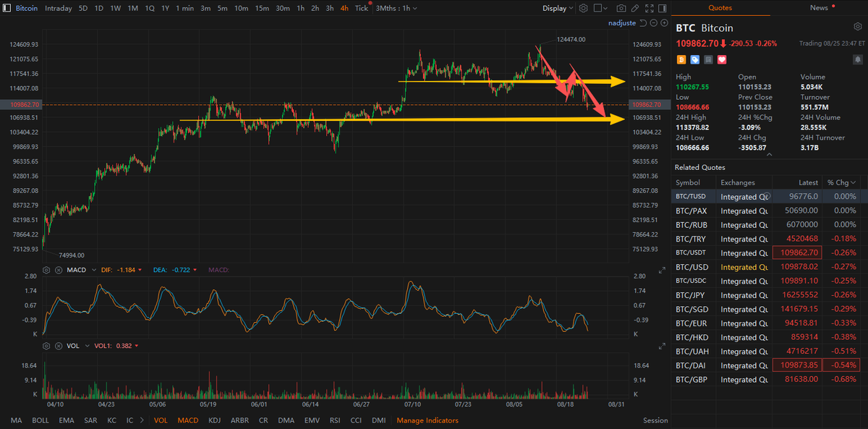
Task: Open BTC quote settings gear icon
Action: [857, 27]
